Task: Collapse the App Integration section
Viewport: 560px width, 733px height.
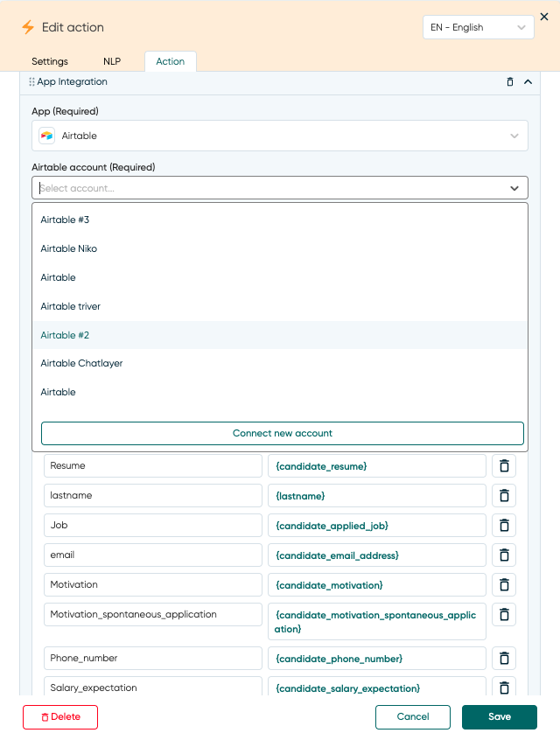Action: click(528, 82)
